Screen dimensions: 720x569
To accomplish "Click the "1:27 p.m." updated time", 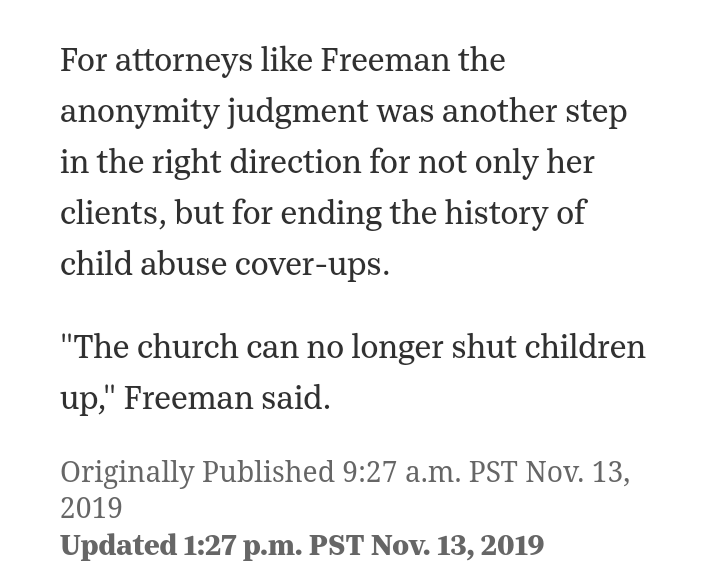I will click(243, 546).
